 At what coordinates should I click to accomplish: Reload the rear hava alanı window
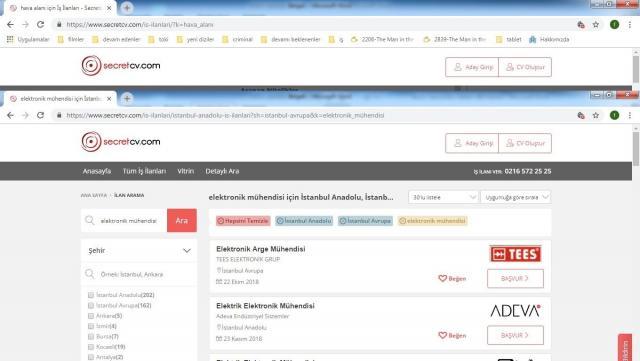click(40, 25)
